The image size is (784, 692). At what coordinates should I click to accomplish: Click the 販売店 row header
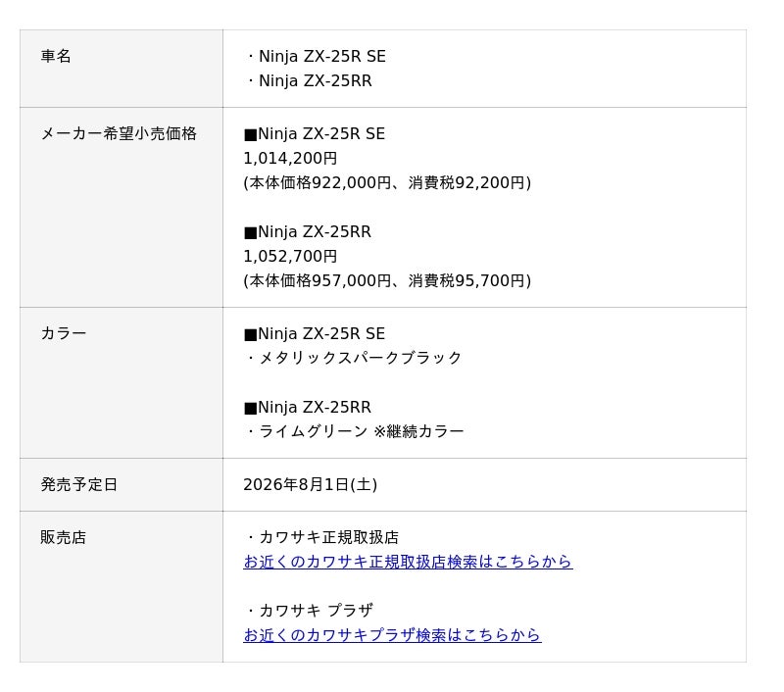(121, 586)
